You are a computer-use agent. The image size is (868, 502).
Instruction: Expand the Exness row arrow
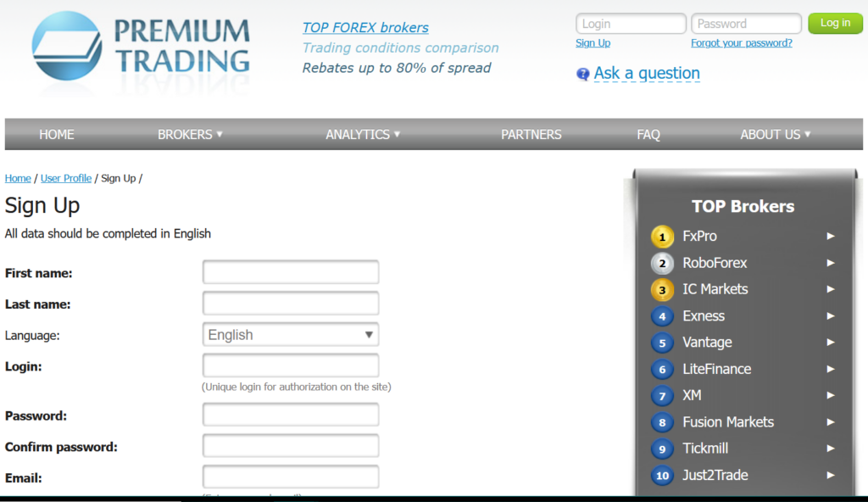[x=831, y=315]
